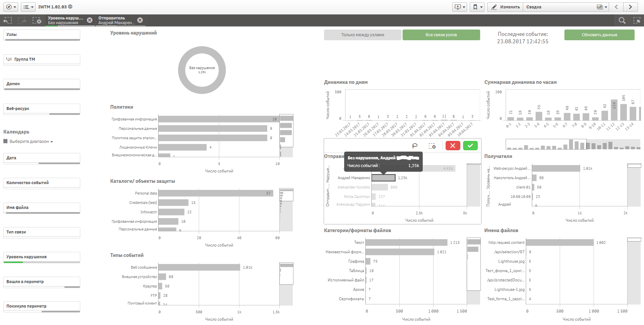Open the Тип связи filter pane
The height and width of the screenshot is (325, 644).
(42, 232)
